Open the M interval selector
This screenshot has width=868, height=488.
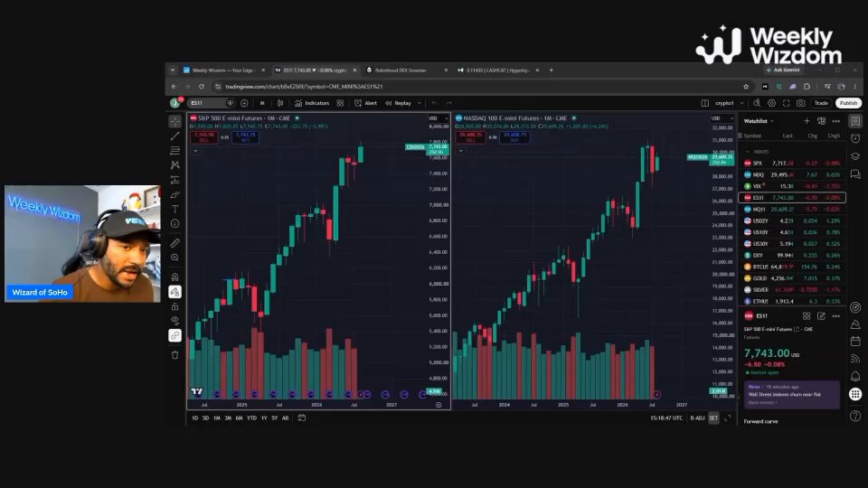262,103
